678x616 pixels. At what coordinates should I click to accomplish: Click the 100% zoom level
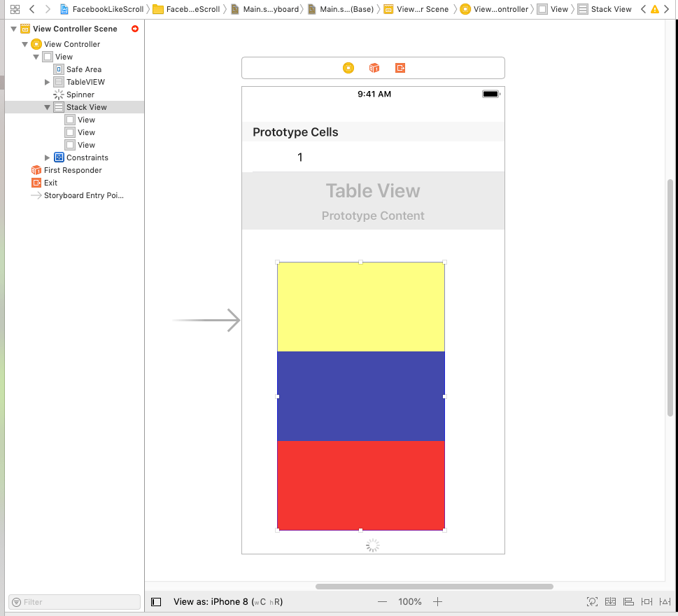(409, 602)
